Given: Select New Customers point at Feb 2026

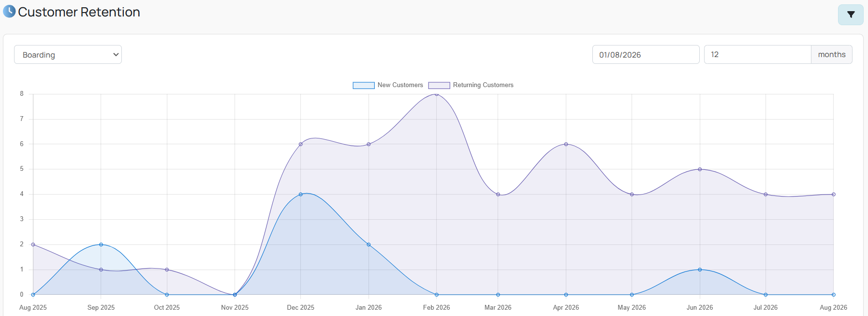Looking at the screenshot, I should [437, 295].
